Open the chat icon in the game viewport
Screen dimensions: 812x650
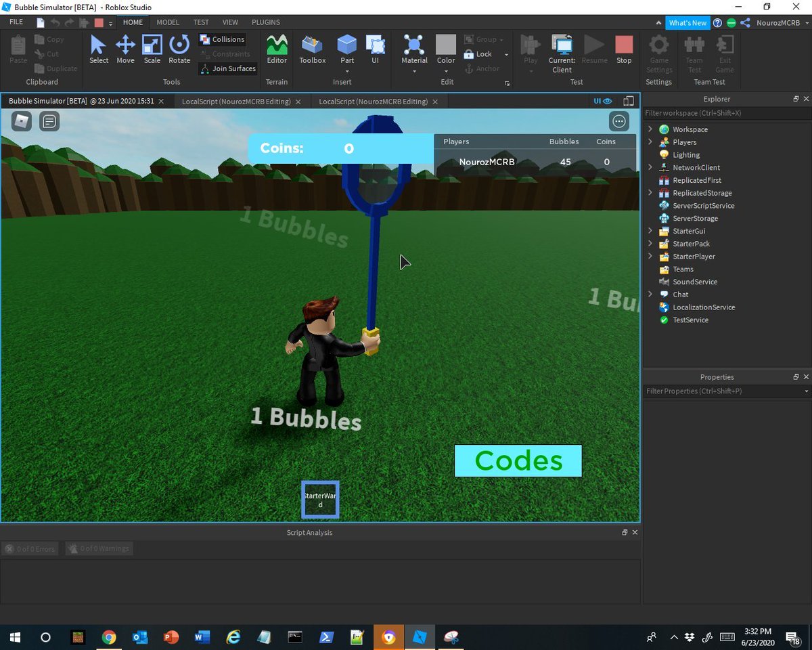pos(49,121)
